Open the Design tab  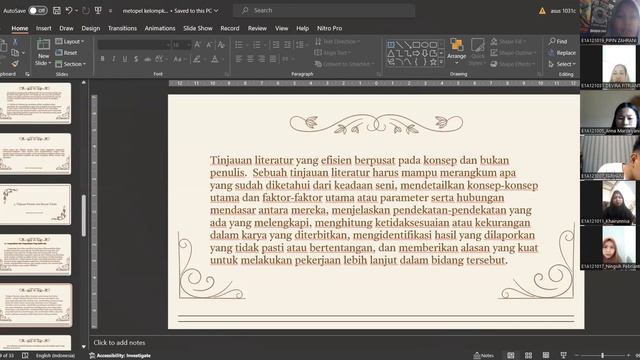91,28
